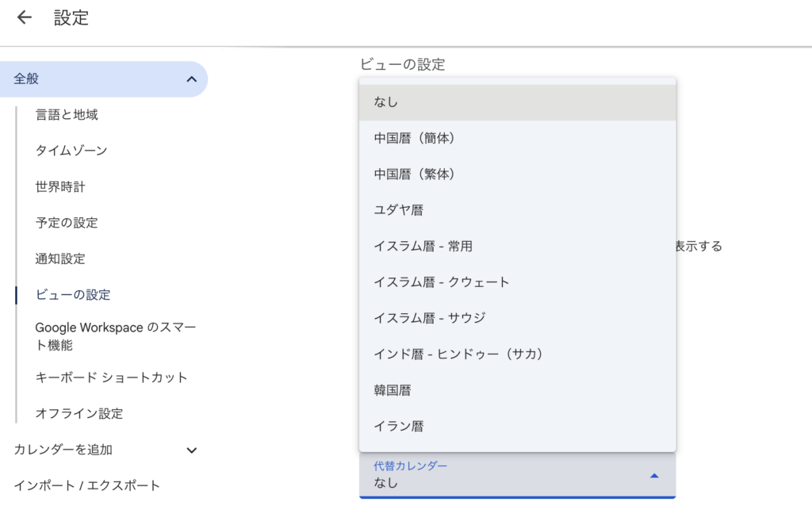Choose インド暦 - ヒンドゥー（サカ）

click(x=517, y=354)
